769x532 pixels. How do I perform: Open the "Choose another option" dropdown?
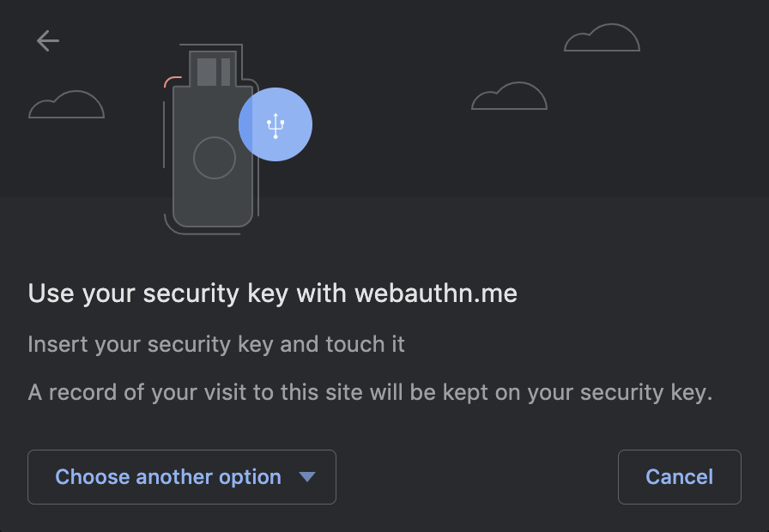[x=168, y=477]
